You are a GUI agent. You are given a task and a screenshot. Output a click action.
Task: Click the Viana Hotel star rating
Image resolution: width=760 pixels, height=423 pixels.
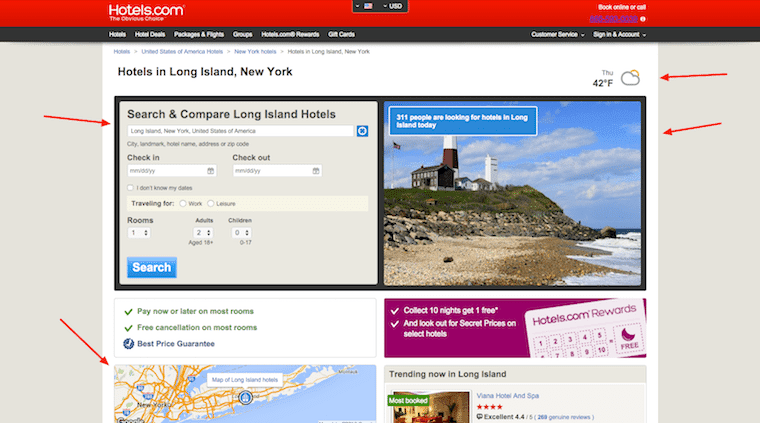click(x=490, y=407)
